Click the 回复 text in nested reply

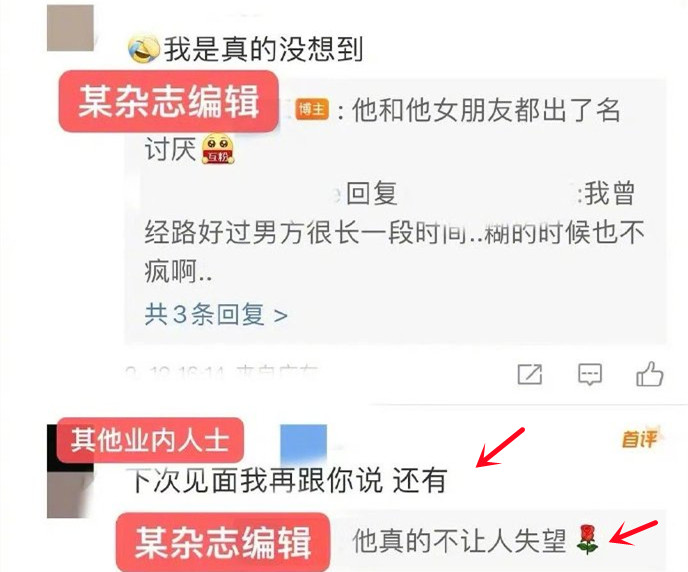[x=372, y=193]
